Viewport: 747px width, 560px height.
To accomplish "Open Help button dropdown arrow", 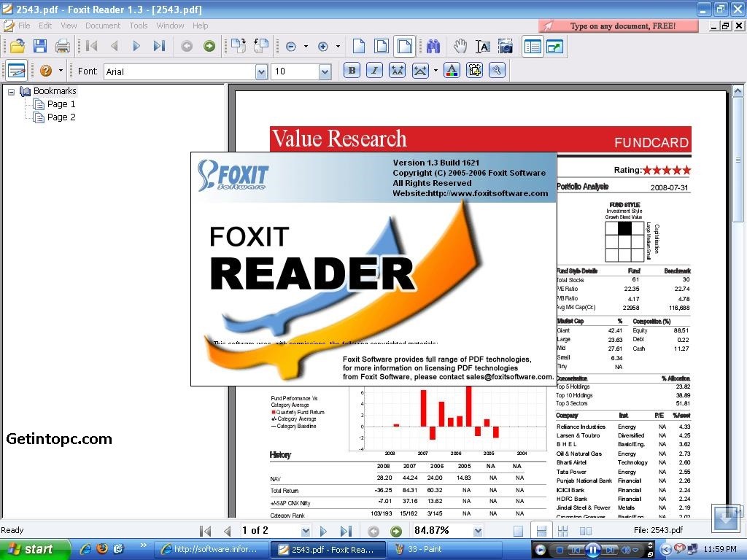I will coord(61,71).
